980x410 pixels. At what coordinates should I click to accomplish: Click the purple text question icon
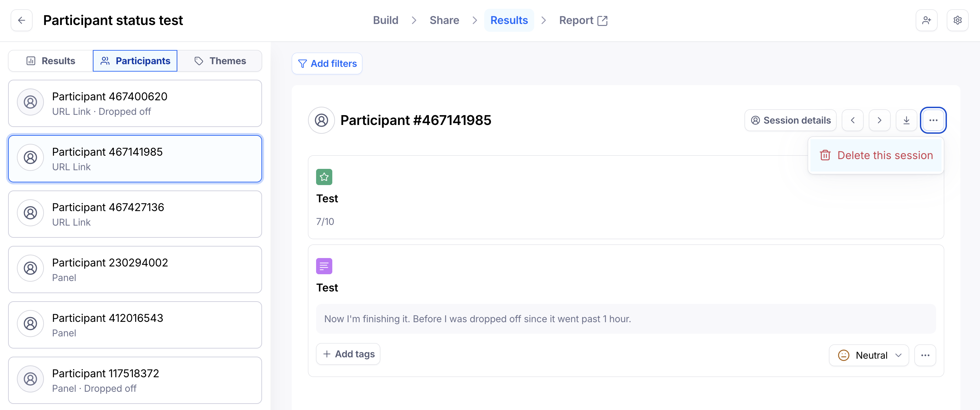point(324,266)
